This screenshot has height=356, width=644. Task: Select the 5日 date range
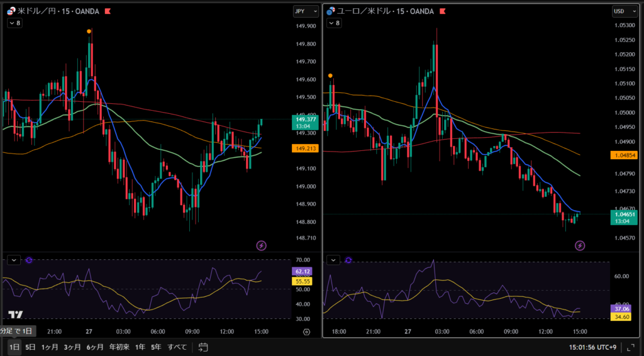[x=30, y=347]
